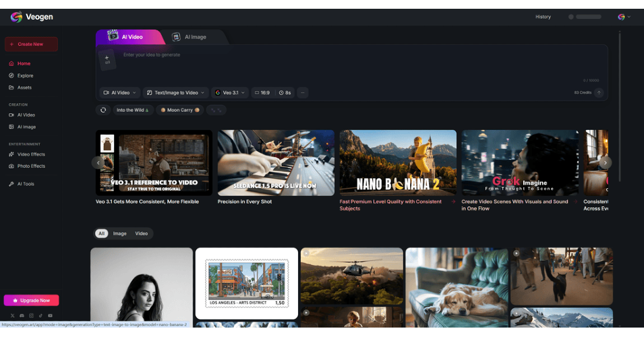Click 'Create Video Scenes With Visuals' caption

(515, 205)
